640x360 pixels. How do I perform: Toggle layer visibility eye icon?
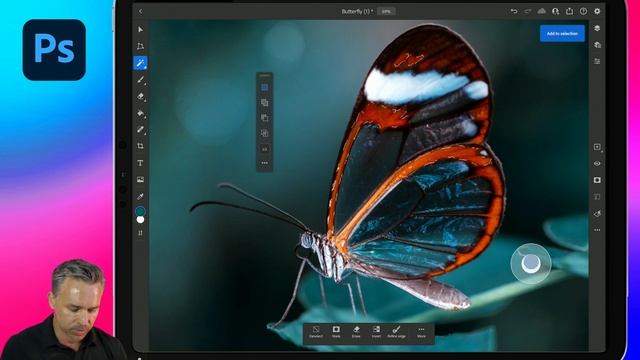point(597,163)
